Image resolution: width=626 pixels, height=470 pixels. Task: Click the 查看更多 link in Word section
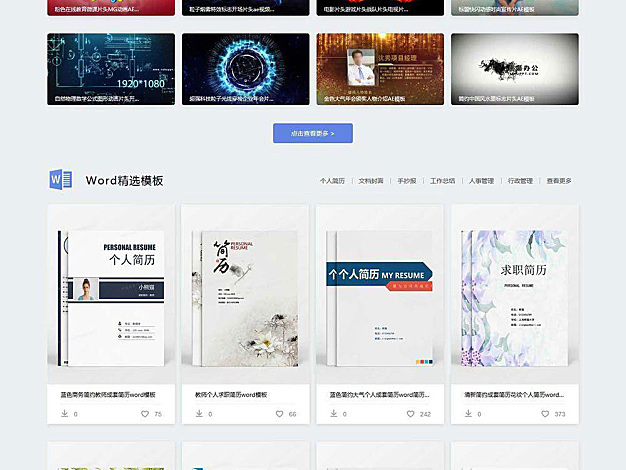[x=559, y=181]
